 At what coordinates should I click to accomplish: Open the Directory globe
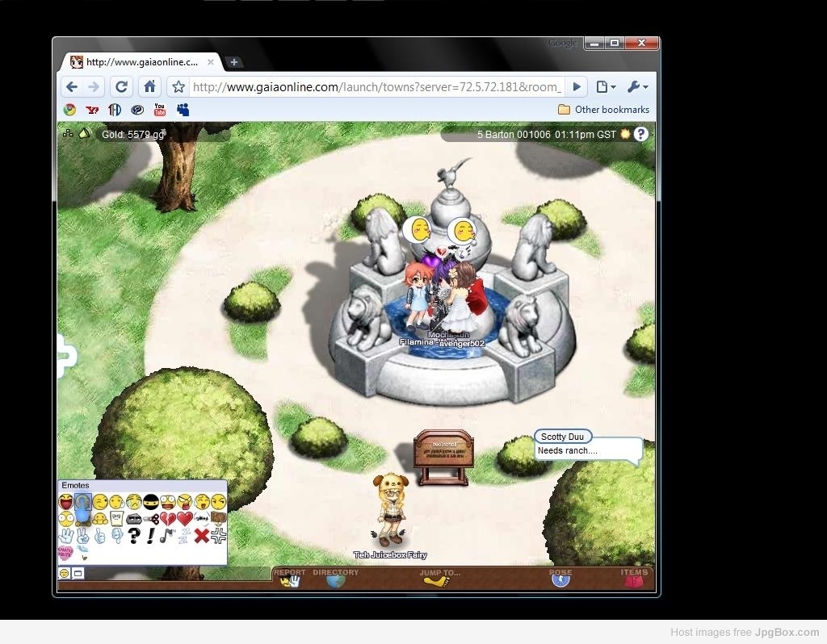[335, 578]
